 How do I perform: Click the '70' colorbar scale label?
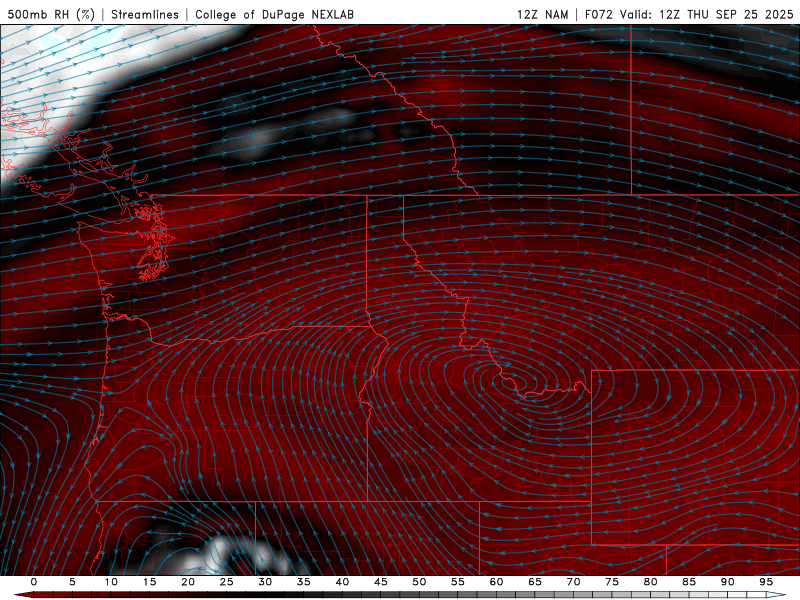click(x=573, y=582)
